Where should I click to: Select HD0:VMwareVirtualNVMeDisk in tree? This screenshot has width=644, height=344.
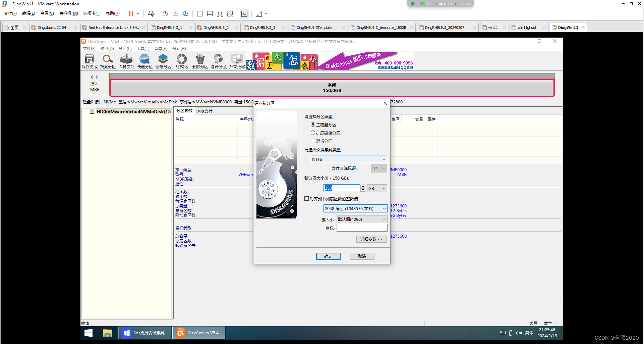[134, 111]
